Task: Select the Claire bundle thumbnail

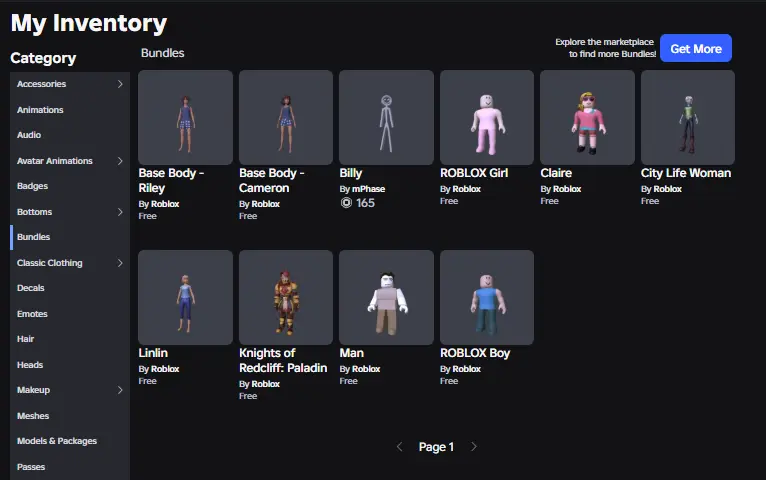Action: click(x=587, y=117)
